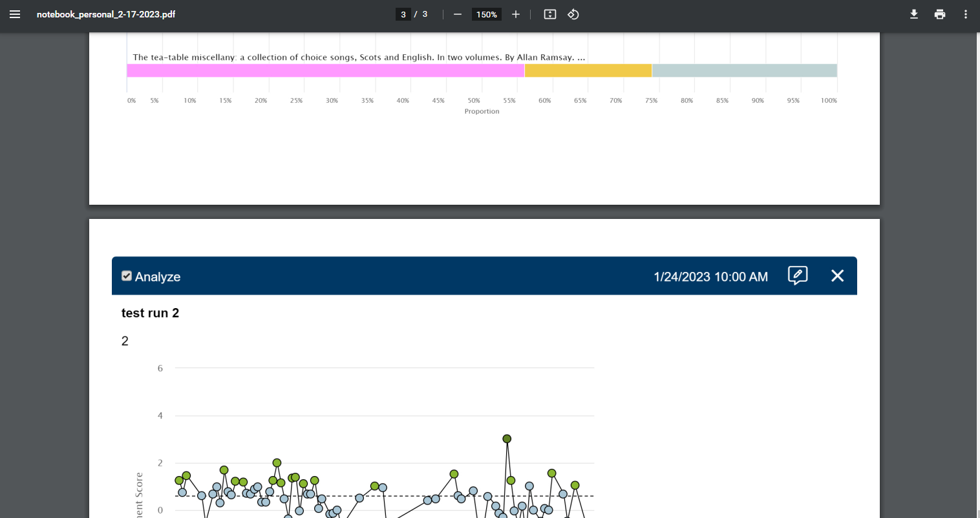This screenshot has width=980, height=518.
Task: Click the gray-blue bar segment
Action: tap(745, 70)
